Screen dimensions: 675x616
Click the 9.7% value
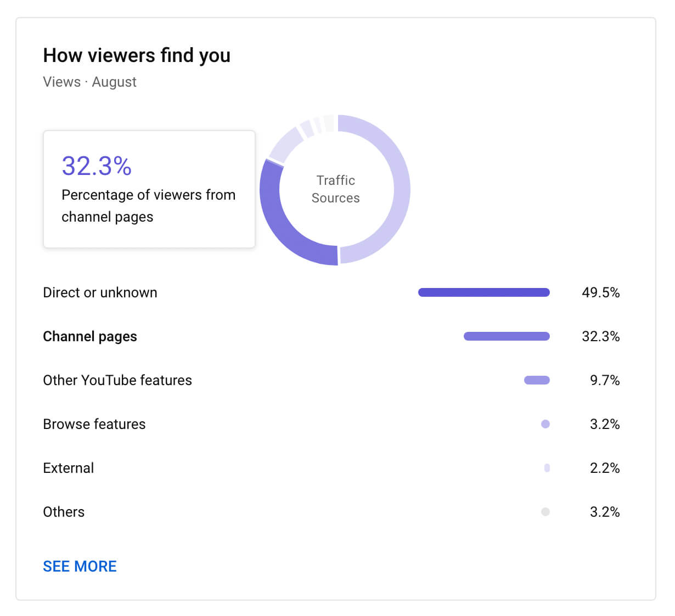pos(605,380)
